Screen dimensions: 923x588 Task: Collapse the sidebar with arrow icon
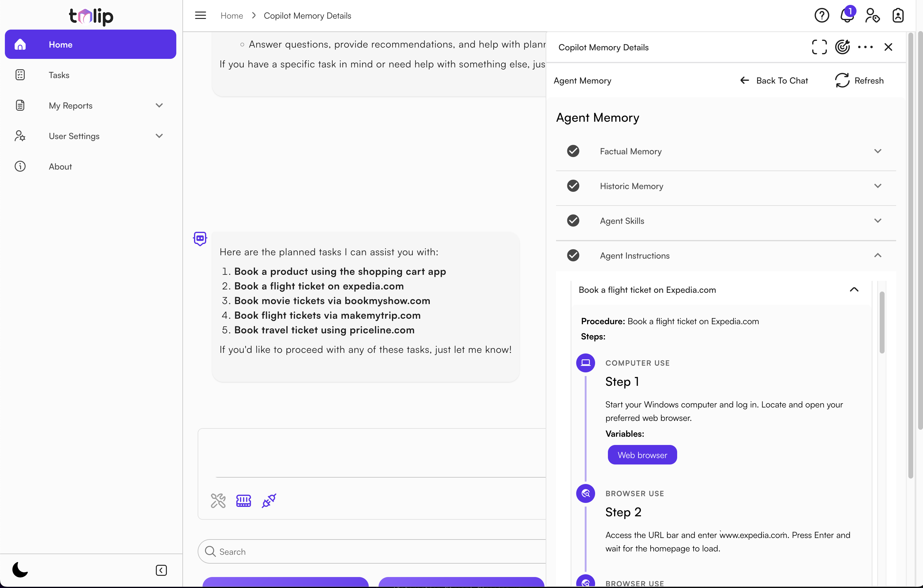161,570
